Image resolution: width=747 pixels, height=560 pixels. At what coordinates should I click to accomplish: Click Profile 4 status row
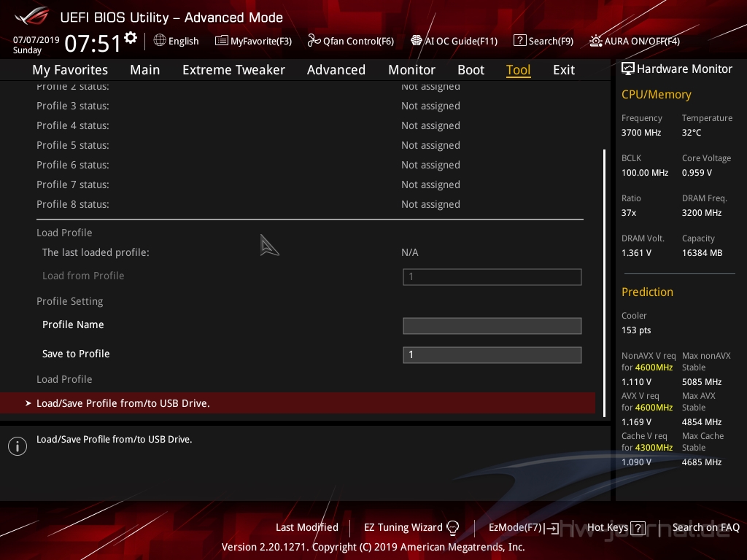[x=309, y=125]
